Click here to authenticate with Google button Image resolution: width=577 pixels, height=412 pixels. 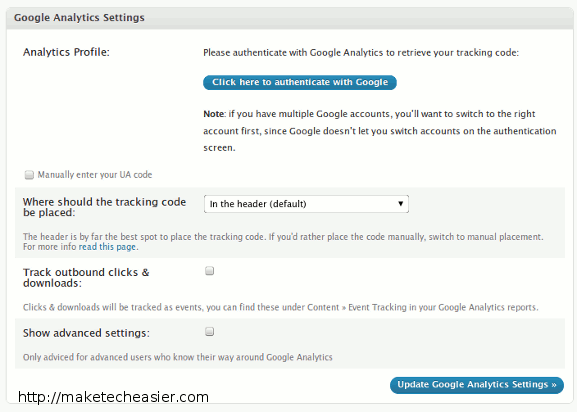pos(300,82)
